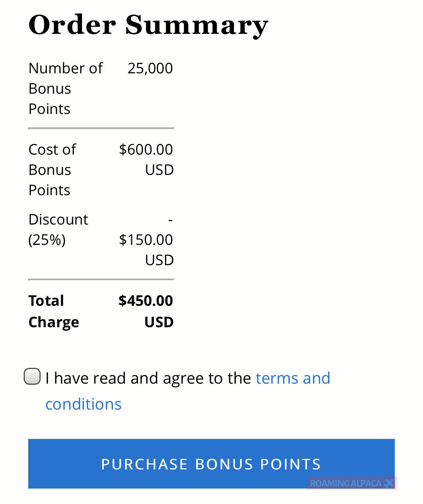Image resolution: width=423 pixels, height=504 pixels.
Task: Click the minus sign beside Discount
Action: click(170, 220)
